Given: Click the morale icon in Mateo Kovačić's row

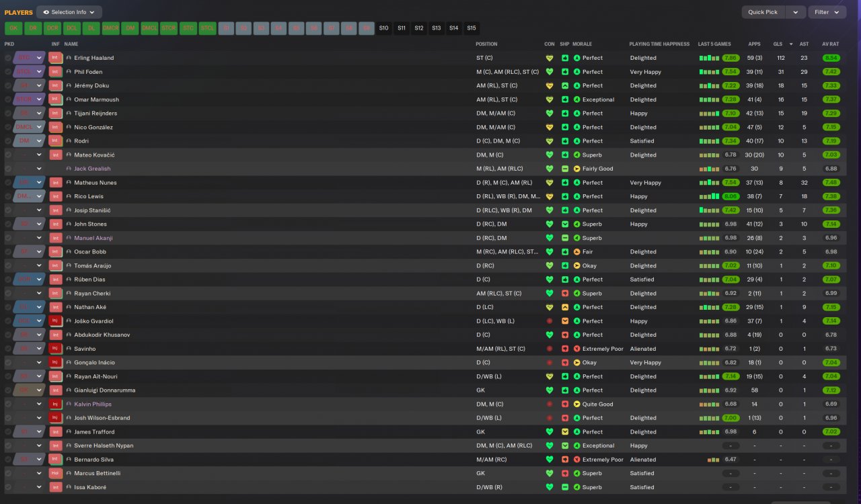Looking at the screenshot, I should [x=576, y=155].
